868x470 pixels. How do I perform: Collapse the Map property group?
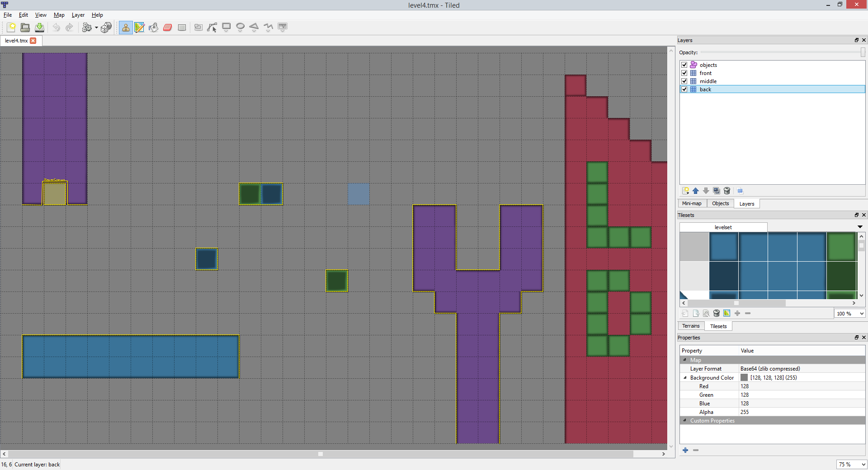685,360
